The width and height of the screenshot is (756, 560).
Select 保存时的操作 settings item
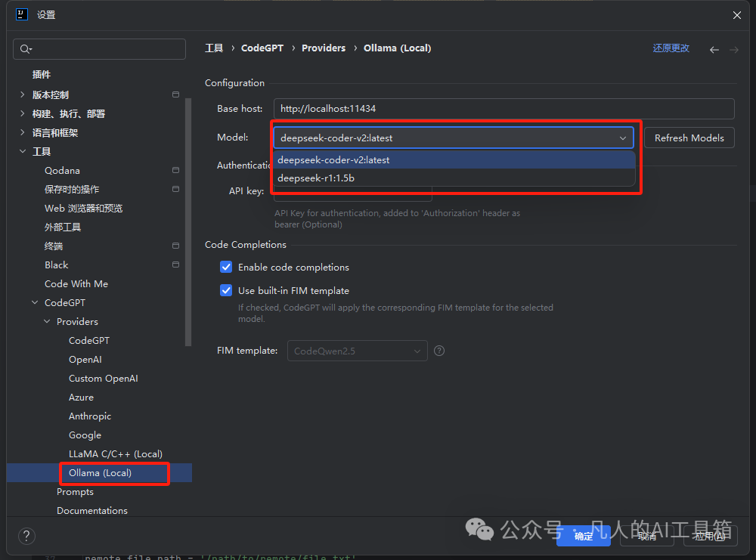pos(72,190)
